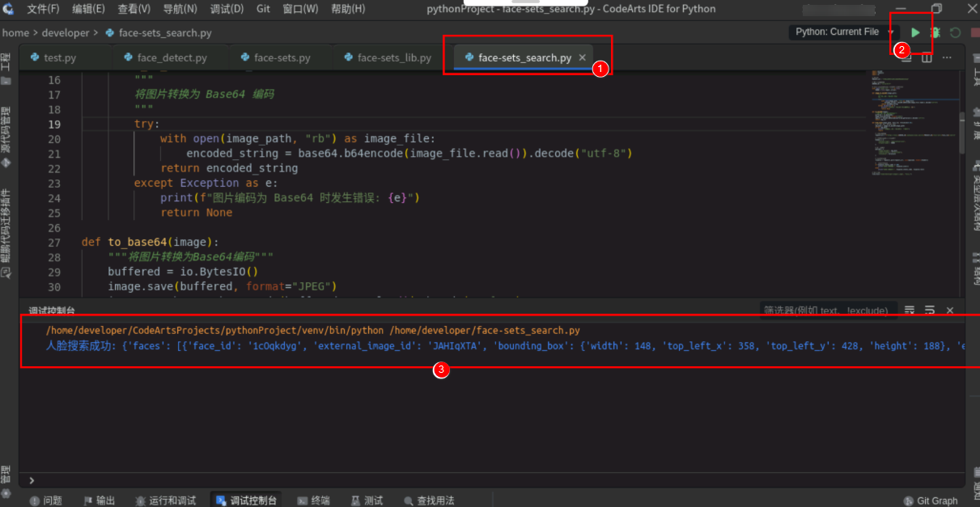Screen dimensions: 980x507
Task: Open editor more actions ellipsis
Action: pyautogui.click(x=947, y=57)
